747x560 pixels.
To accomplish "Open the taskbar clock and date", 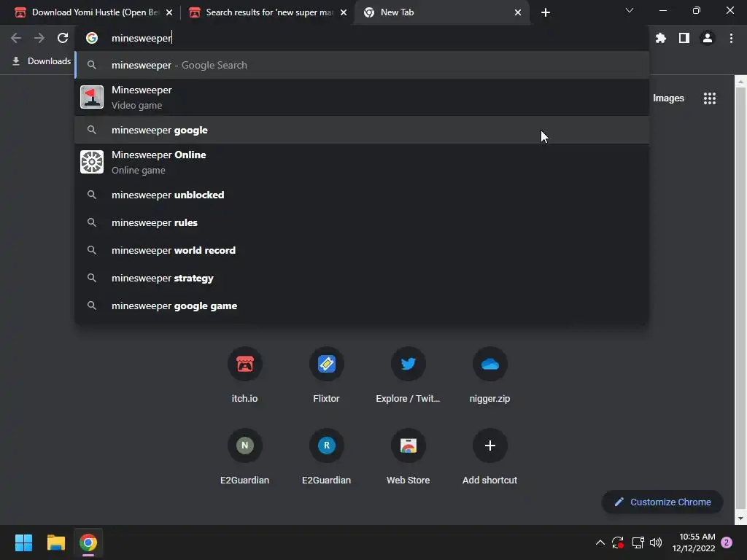I will coord(694,542).
